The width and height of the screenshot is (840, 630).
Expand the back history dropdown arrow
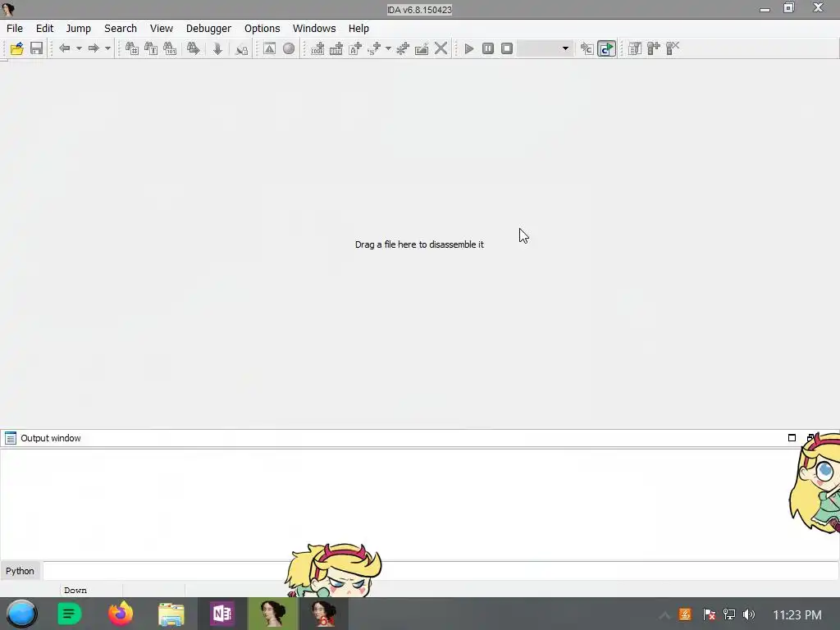coord(79,48)
